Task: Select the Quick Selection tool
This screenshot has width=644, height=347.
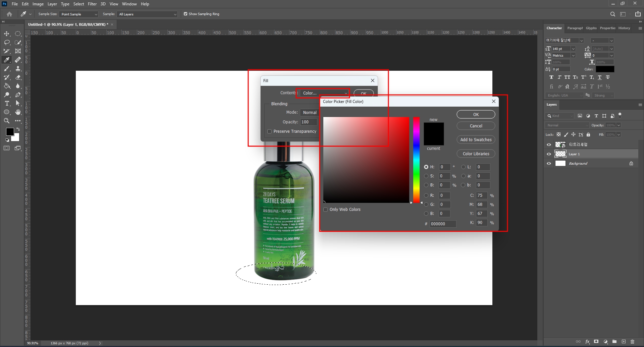Action: [x=18, y=43]
